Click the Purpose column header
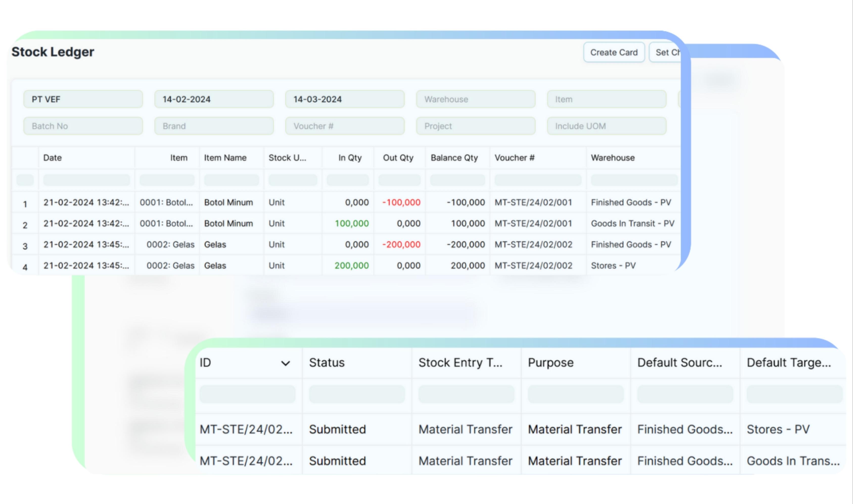The height and width of the screenshot is (504, 853). [x=550, y=363]
